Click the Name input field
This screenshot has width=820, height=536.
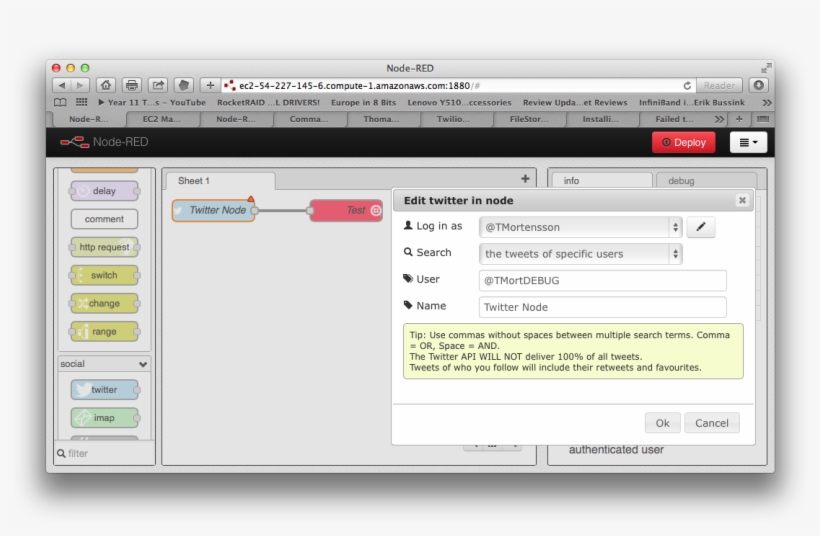602,307
